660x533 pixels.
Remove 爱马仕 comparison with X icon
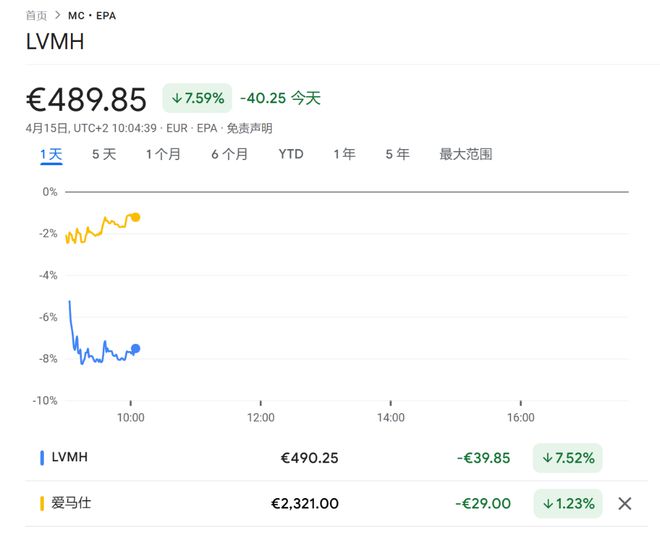point(625,504)
